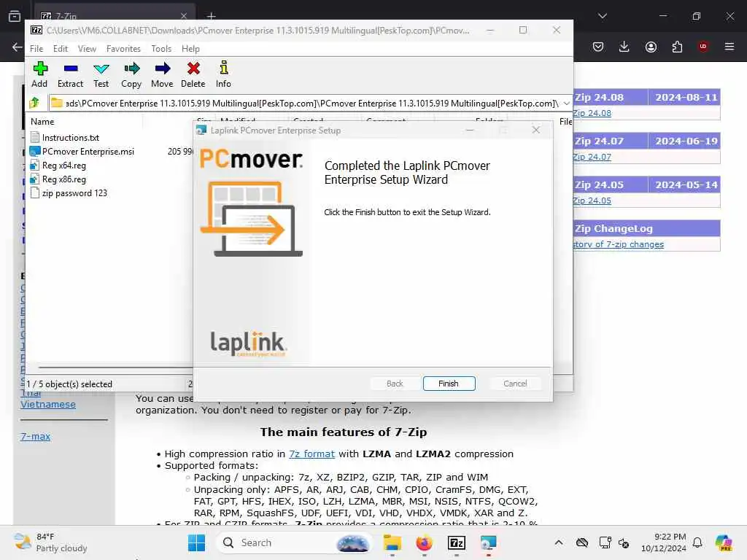
Task: Open the Help menu in 7-Zip
Action: pos(190,49)
